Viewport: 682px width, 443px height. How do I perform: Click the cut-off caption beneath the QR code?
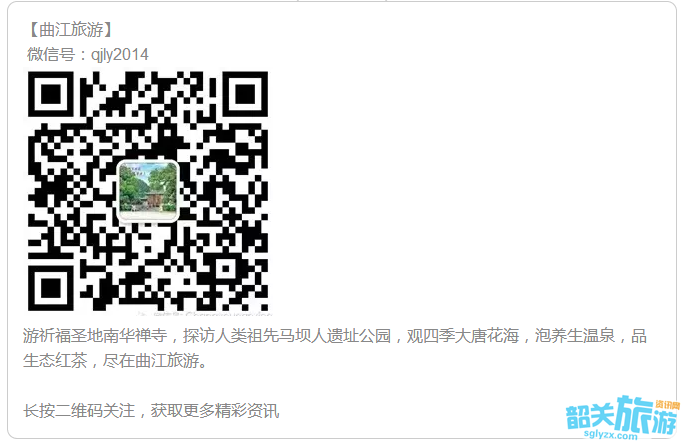204,313
